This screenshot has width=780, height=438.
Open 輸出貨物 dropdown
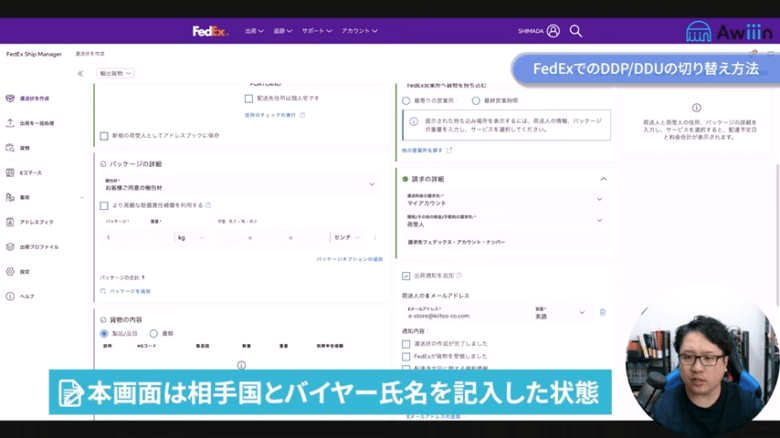(x=115, y=73)
